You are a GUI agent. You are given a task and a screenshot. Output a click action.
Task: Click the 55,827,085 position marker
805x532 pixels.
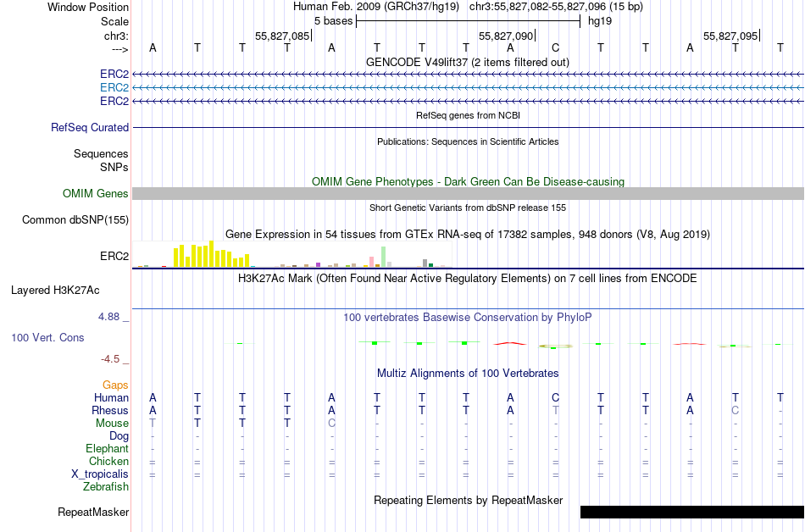click(283, 36)
